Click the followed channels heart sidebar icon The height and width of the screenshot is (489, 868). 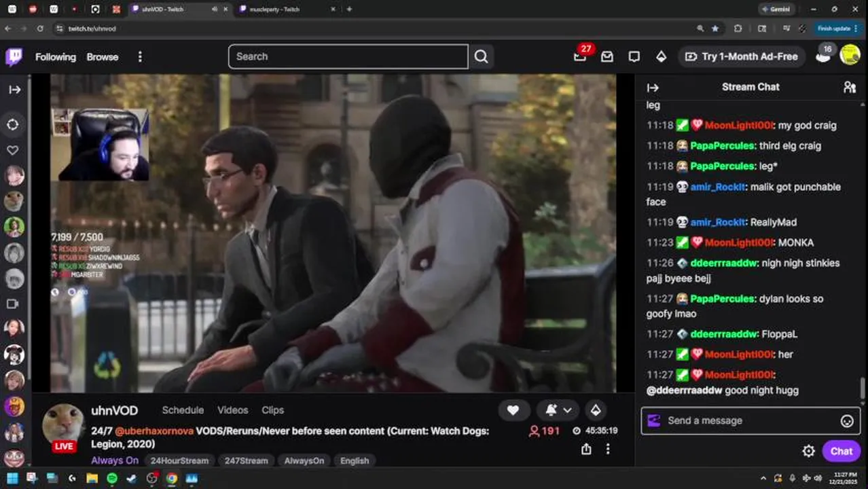(x=13, y=150)
